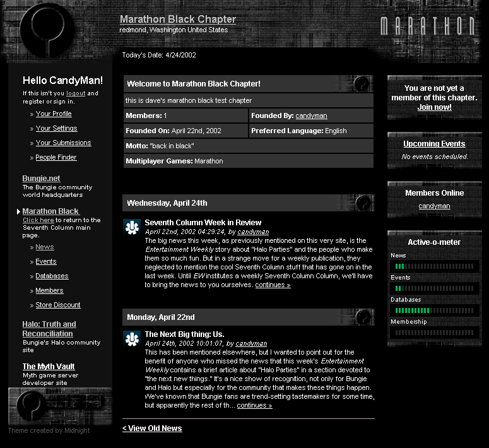Click the Hello CandyMan! greeting
The height and width of the screenshot is (448, 489).
(62, 81)
